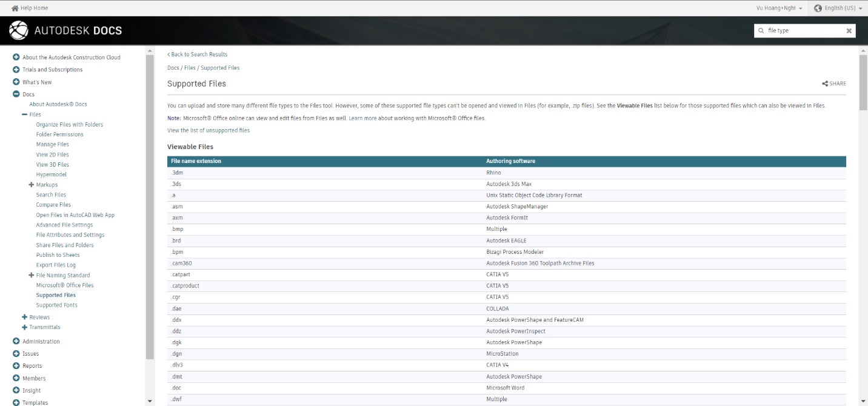
Task: Open Microsoft® Office Files page
Action: (x=65, y=285)
